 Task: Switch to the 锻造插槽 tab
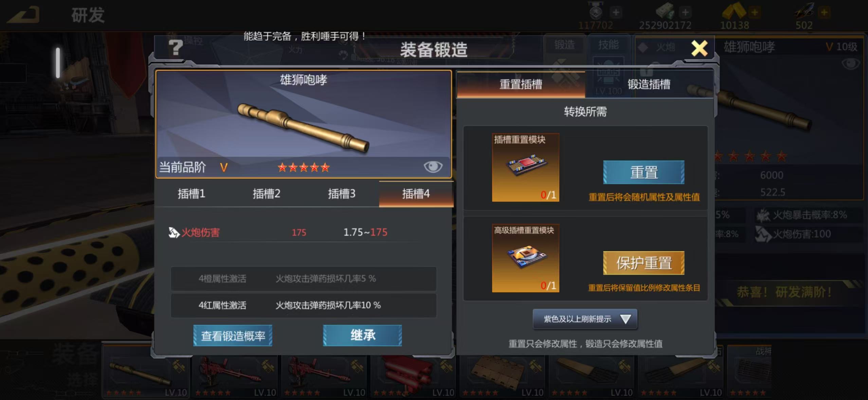pos(649,84)
